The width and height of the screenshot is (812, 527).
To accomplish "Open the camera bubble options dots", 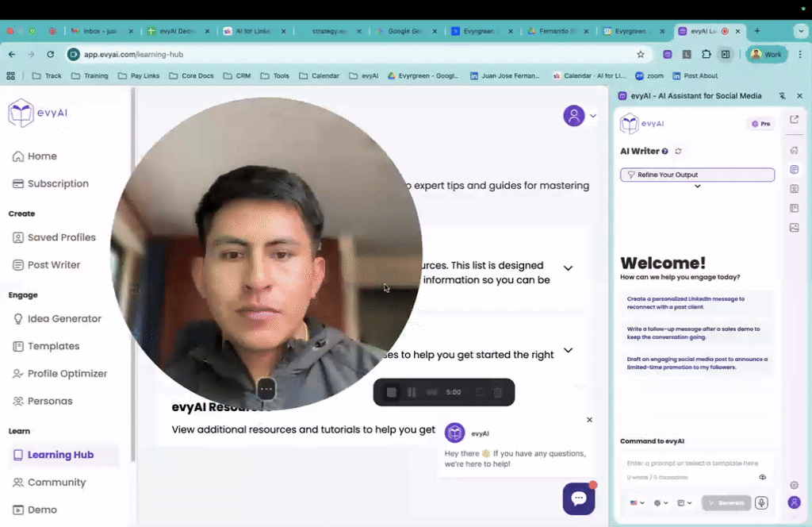I will [x=266, y=389].
